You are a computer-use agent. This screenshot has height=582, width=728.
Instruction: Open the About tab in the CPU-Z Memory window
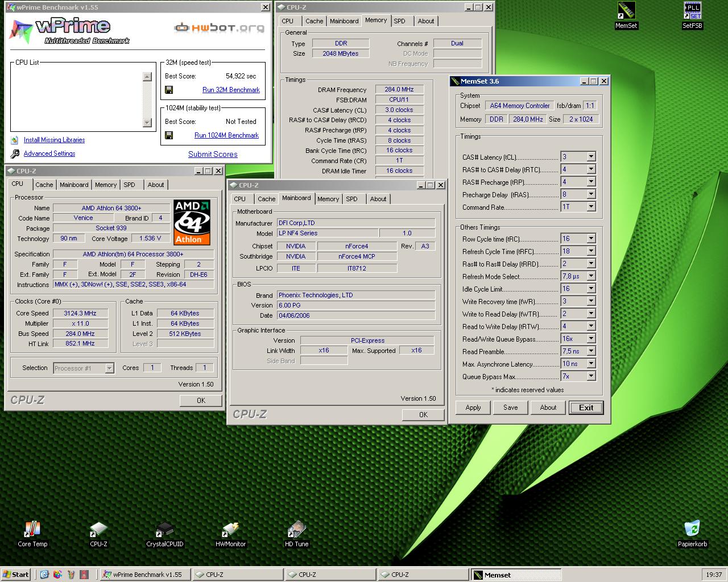point(426,21)
